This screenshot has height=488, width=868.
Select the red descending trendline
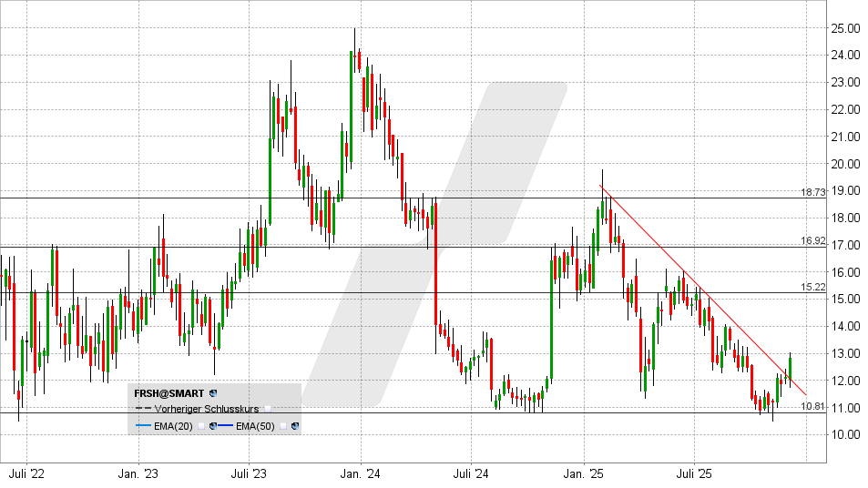pos(703,290)
